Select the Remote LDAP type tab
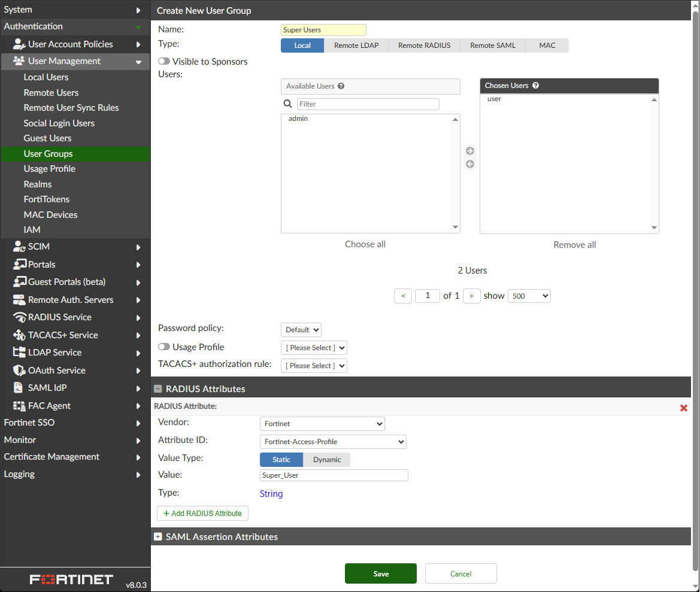The width and height of the screenshot is (700, 592). tap(356, 45)
